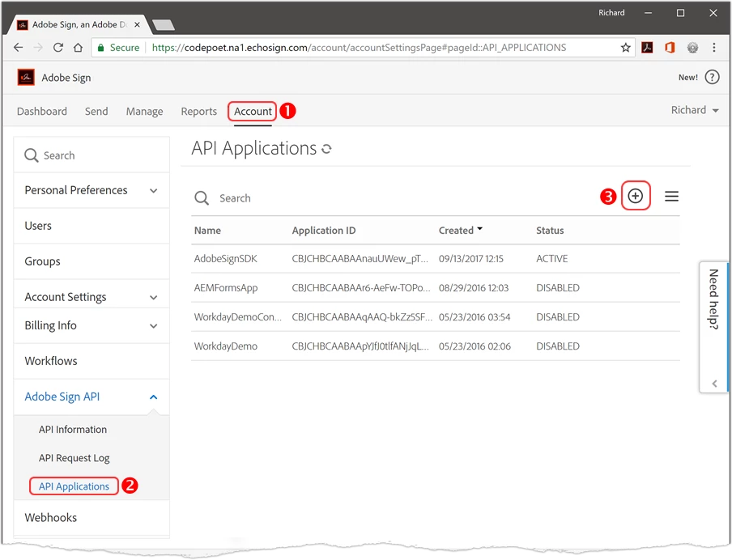The height and width of the screenshot is (560, 732).
Task: Click the gear extension icon in the toolbar
Action: click(693, 48)
